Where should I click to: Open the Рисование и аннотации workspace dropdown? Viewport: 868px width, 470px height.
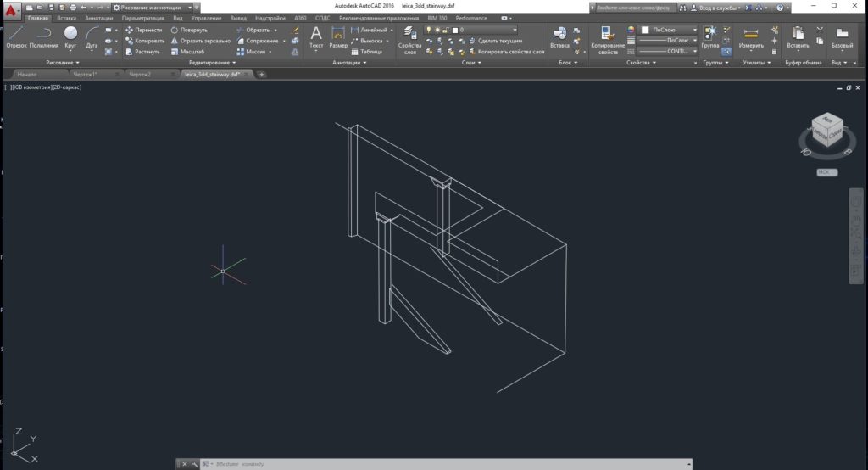153,8
